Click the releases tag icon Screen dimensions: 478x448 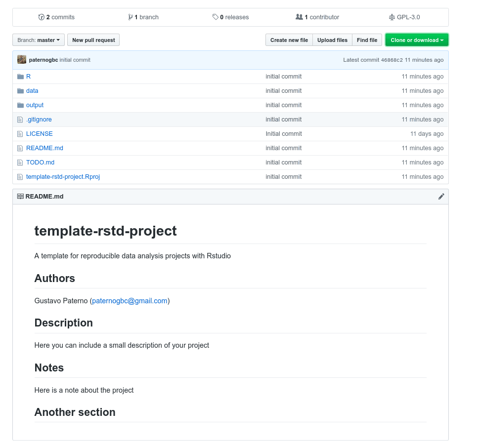[215, 17]
